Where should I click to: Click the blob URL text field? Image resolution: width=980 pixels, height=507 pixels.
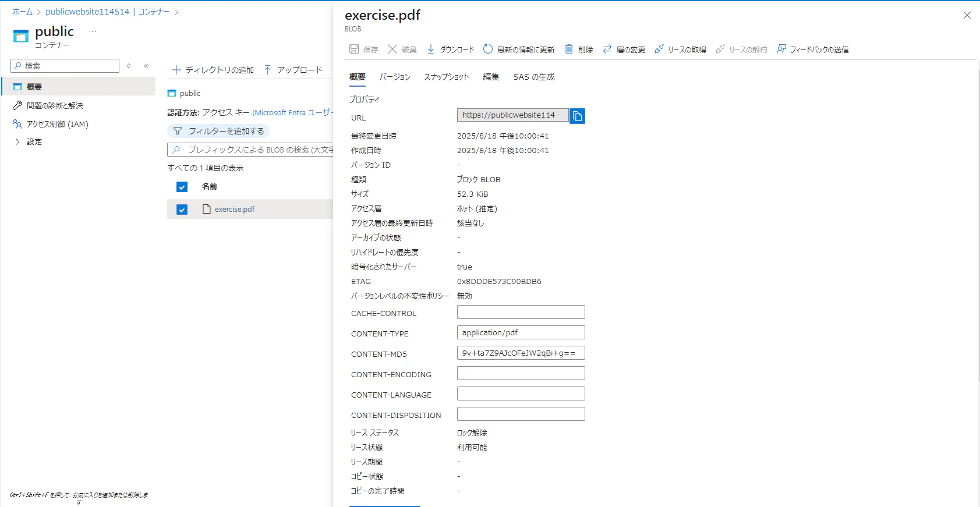click(x=513, y=115)
